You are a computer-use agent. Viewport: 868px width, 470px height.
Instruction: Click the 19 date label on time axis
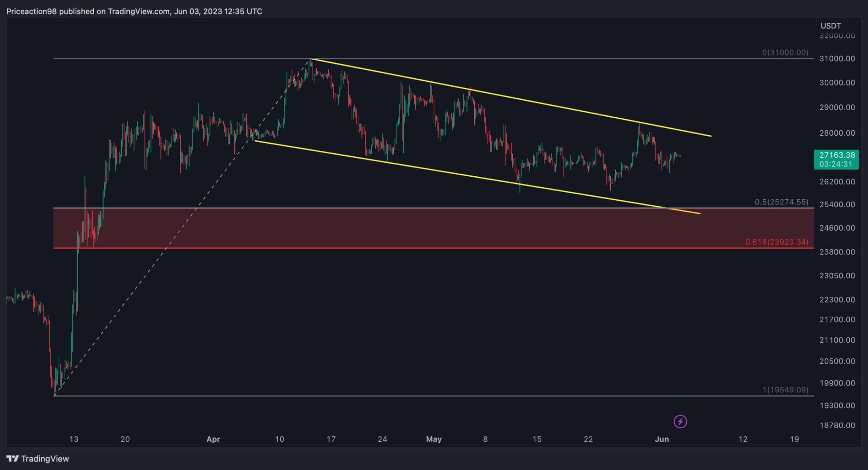[x=794, y=439]
